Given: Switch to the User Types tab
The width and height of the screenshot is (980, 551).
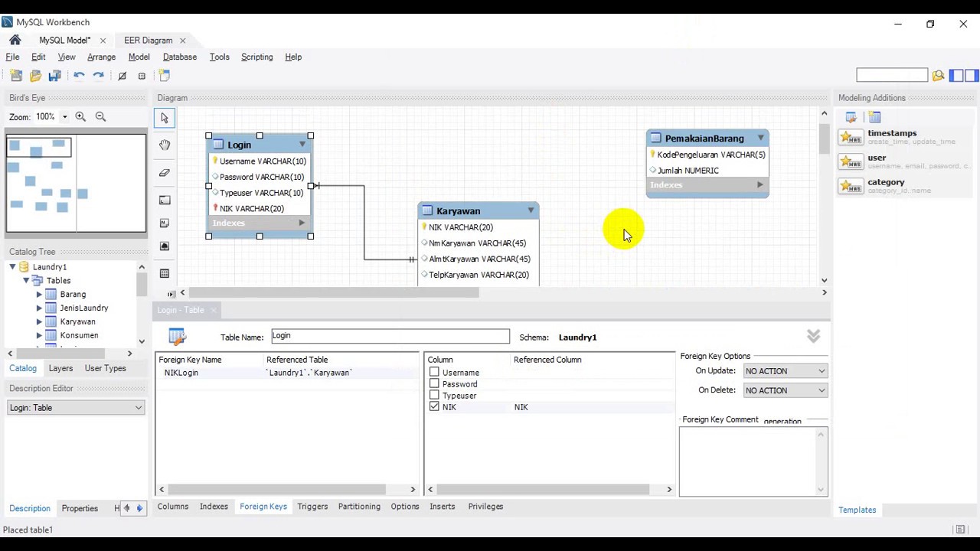Looking at the screenshot, I should click(105, 368).
